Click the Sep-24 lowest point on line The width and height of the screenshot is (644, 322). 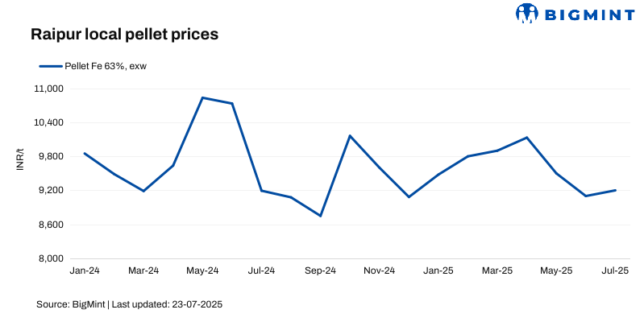(x=321, y=216)
